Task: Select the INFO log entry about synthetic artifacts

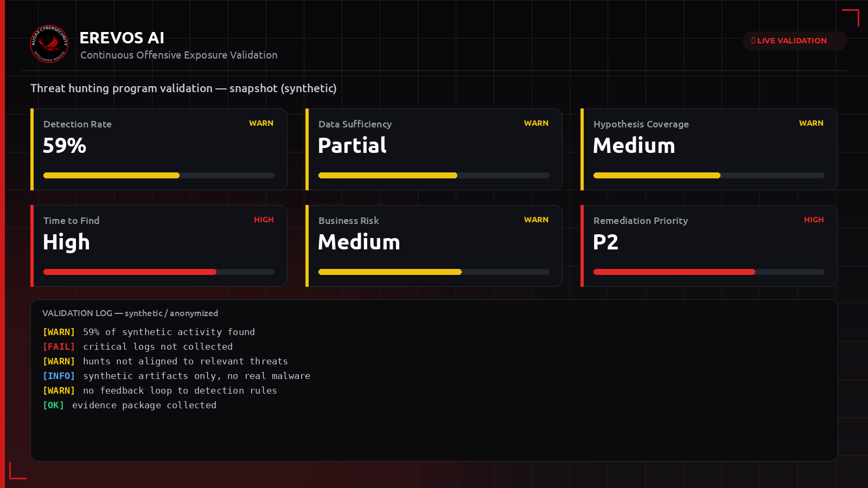Action: [176, 376]
